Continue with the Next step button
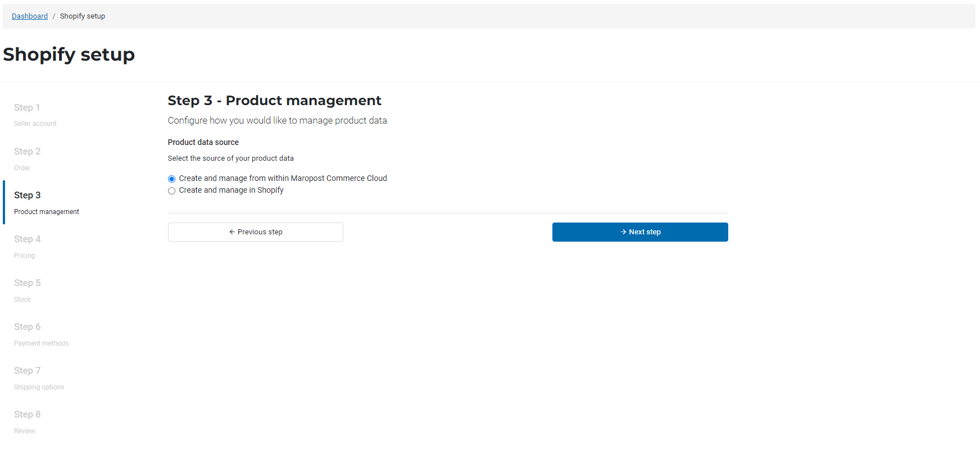 tap(640, 232)
